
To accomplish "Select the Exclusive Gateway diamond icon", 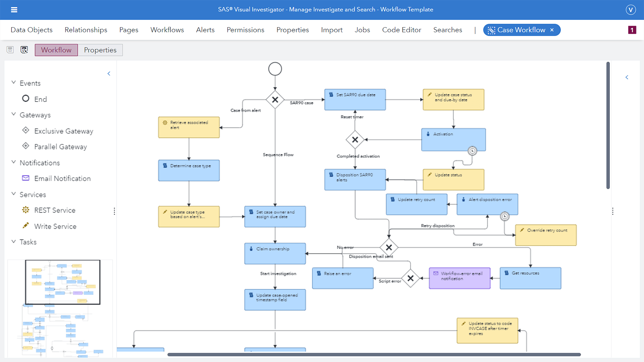I will 26,130.
